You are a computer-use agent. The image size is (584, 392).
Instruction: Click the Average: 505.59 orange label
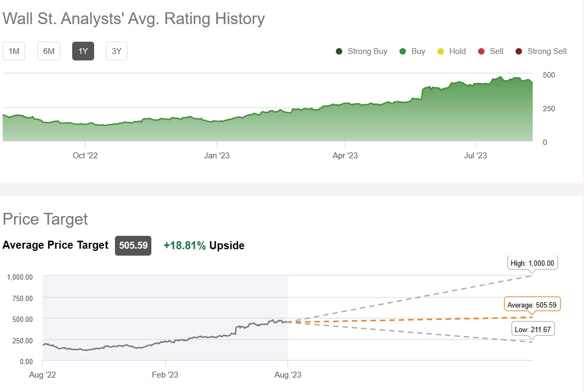[532, 305]
